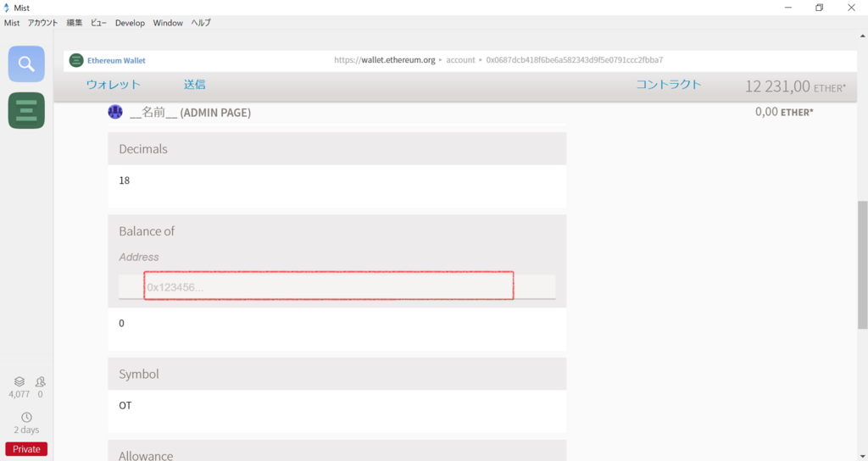
Task: Click the peers icon above 0
Action: tap(41, 381)
